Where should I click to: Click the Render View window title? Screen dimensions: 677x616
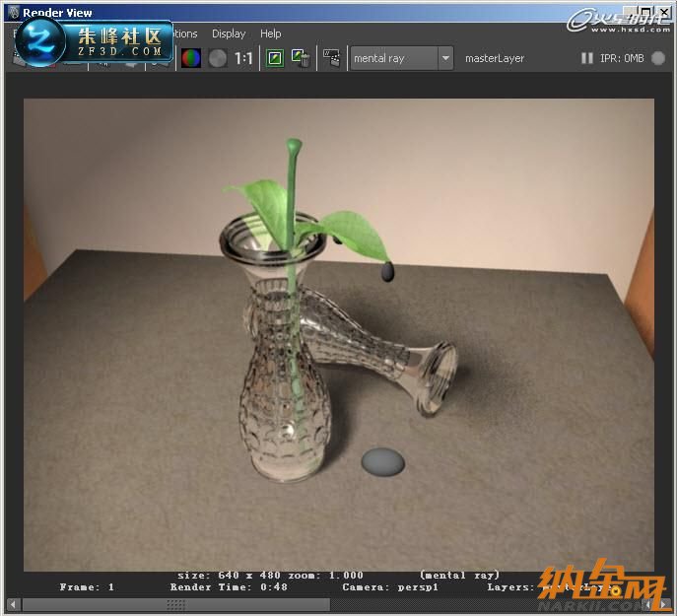[x=57, y=13]
